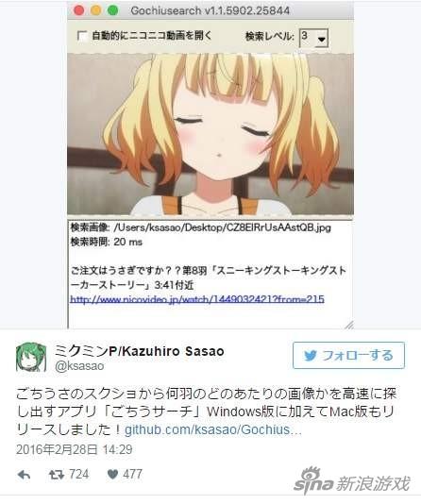The width and height of the screenshot is (421, 504).
Task: Enable the 自動的にニコニコ動画を開く checkbox
Action: (x=82, y=36)
